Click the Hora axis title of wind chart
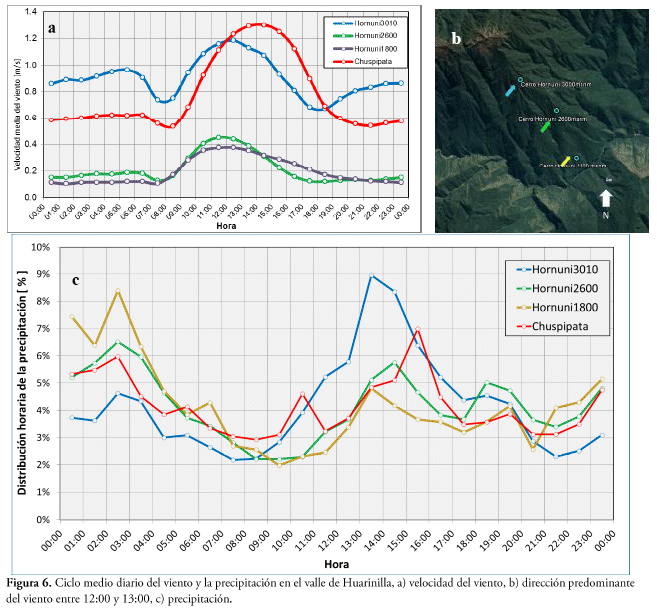This screenshot has width=657, height=609. pyautogui.click(x=226, y=226)
